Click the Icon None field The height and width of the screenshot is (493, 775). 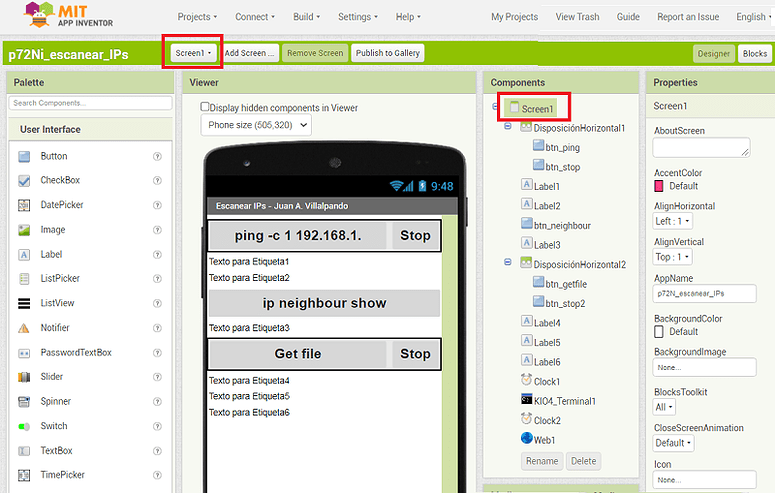pyautogui.click(x=704, y=480)
